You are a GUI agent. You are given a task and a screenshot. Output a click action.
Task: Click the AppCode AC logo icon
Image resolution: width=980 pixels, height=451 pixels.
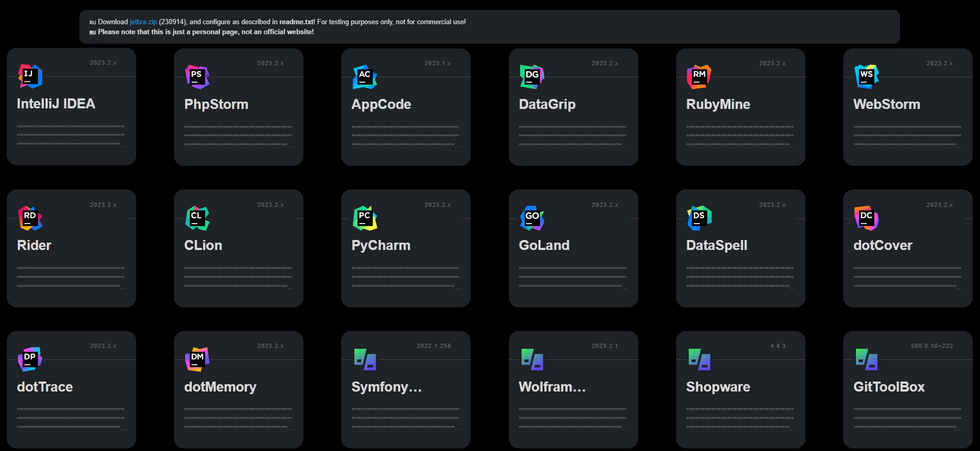(364, 77)
